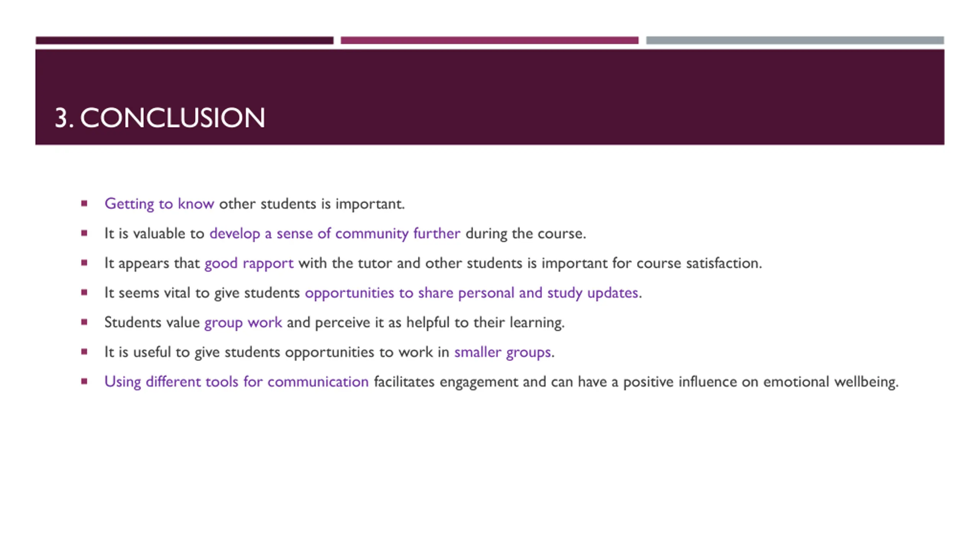Click the 'Getting to know' highlighted phrase

(x=159, y=204)
